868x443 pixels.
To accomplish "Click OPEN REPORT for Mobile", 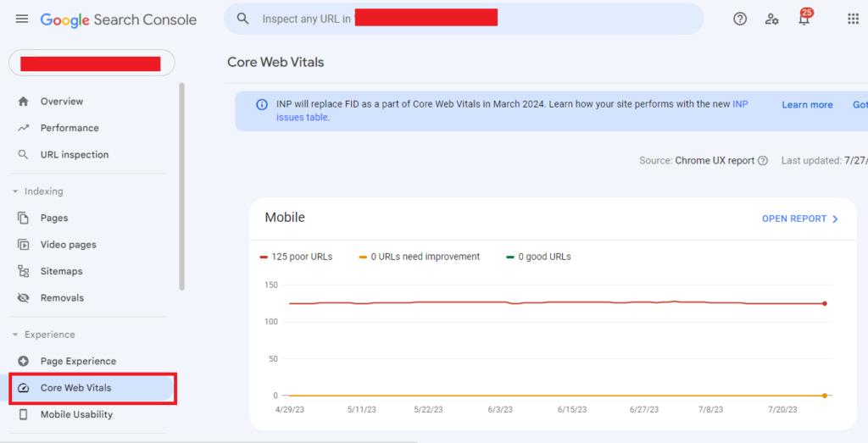I will tap(800, 219).
